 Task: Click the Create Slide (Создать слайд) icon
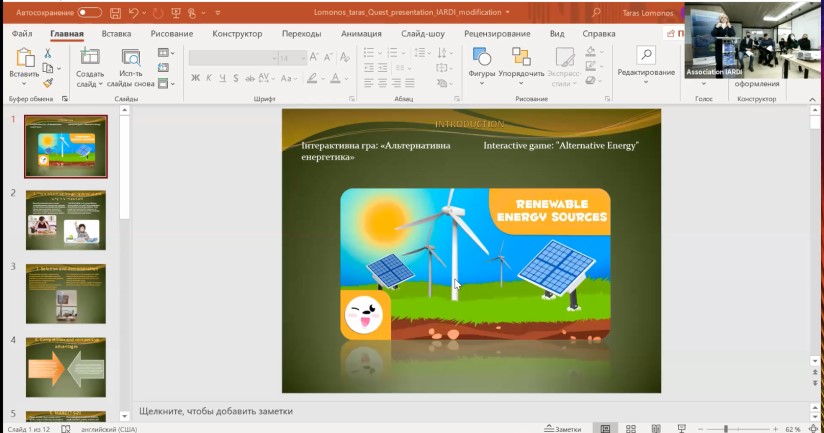coord(89,57)
